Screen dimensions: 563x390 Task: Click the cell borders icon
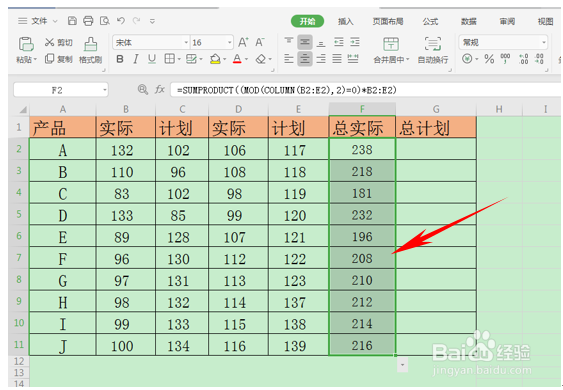click(169, 59)
